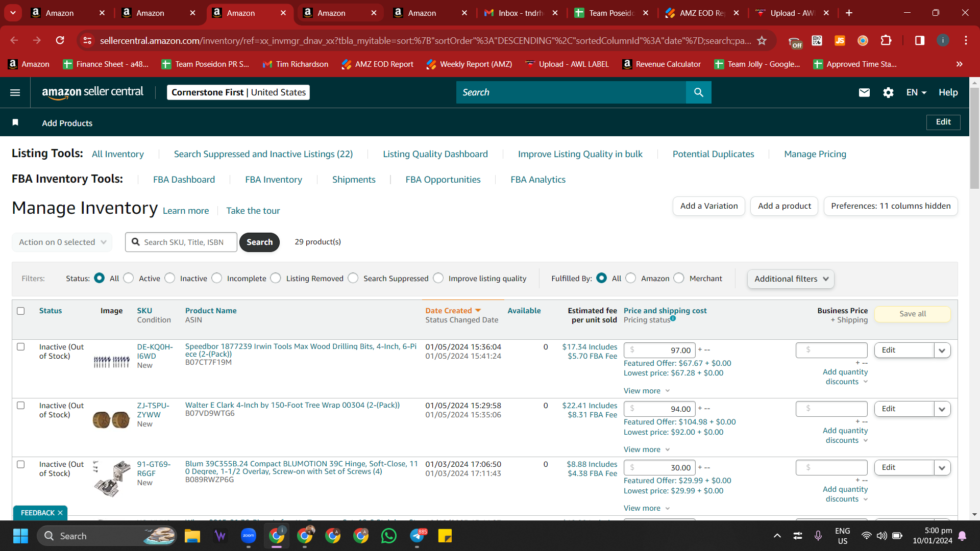980x551 pixels.
Task: Open the Chrome three-dot menu
Action: [x=966, y=40]
